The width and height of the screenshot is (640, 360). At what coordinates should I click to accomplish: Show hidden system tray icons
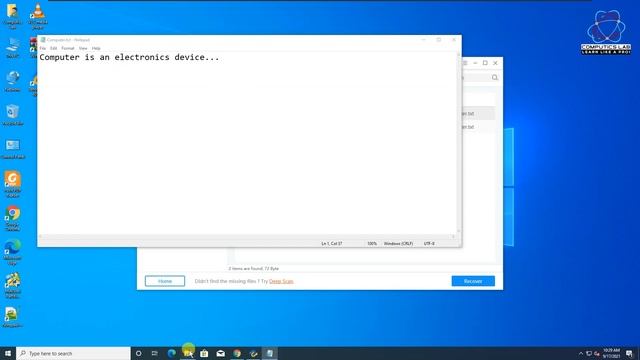point(581,353)
